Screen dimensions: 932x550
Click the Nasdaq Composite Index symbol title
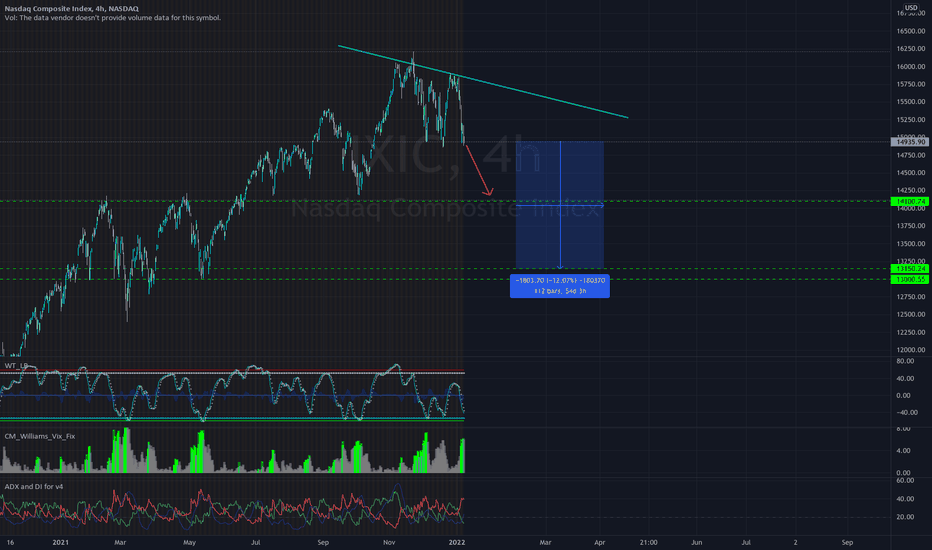[71, 9]
